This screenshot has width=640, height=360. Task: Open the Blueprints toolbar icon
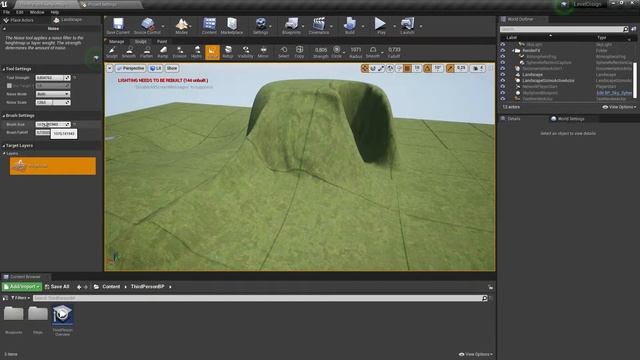pyautogui.click(x=291, y=26)
